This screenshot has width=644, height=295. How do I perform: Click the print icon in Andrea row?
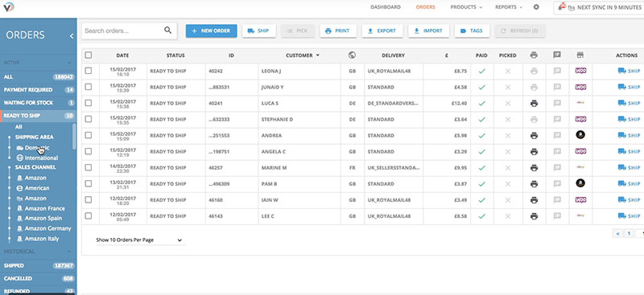534,135
